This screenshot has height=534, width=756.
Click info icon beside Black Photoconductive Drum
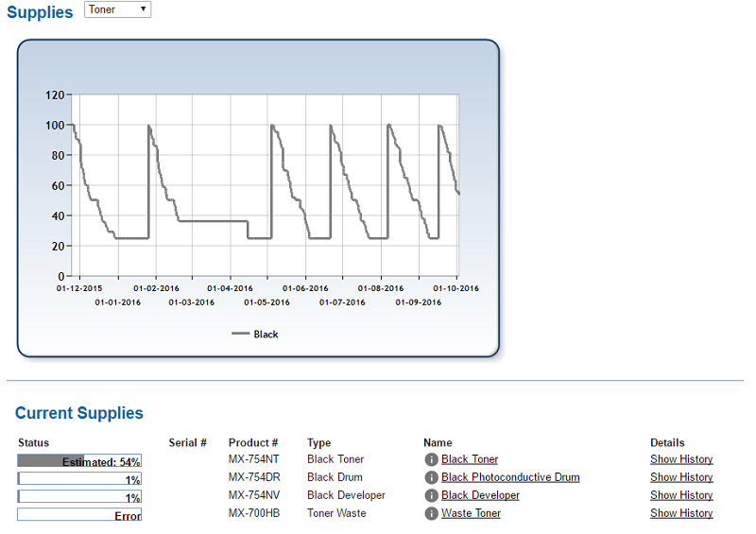tap(431, 477)
